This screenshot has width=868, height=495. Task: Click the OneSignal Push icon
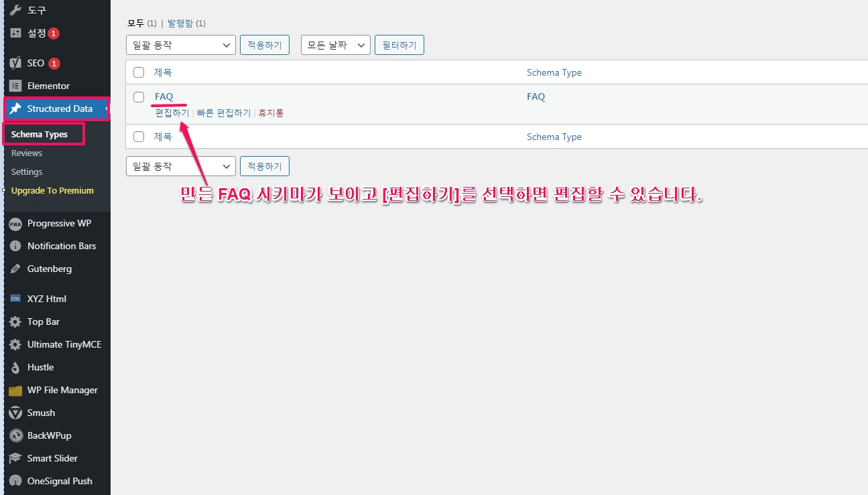(x=15, y=482)
